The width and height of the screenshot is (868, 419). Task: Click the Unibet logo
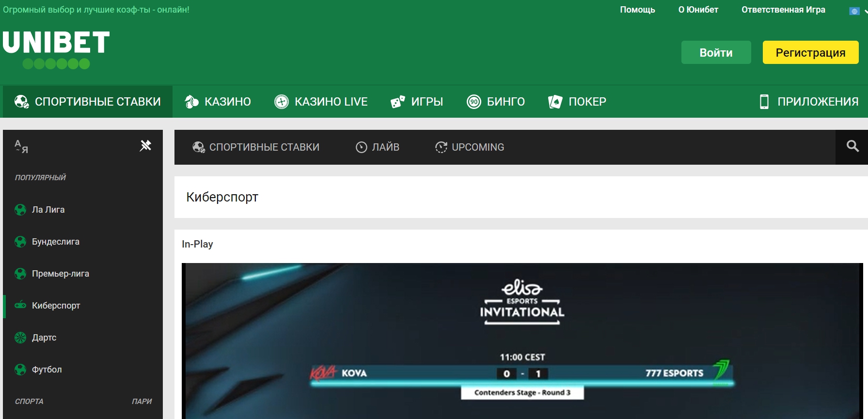click(x=56, y=49)
